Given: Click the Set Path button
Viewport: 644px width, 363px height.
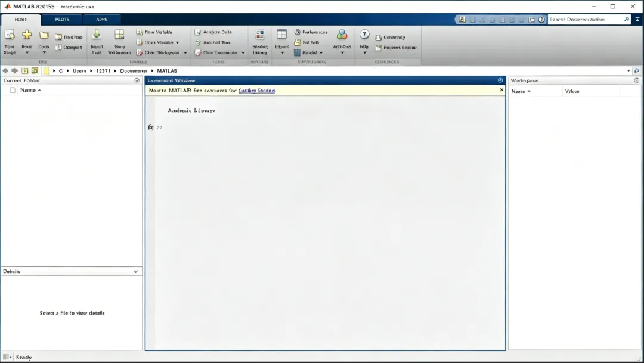Looking at the screenshot, I should pyautogui.click(x=307, y=42).
